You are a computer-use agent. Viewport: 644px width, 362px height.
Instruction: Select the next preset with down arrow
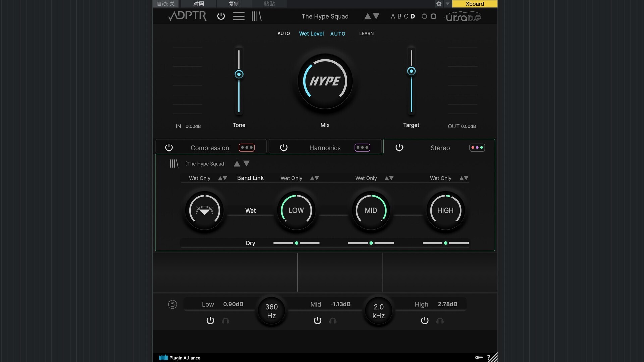click(376, 16)
